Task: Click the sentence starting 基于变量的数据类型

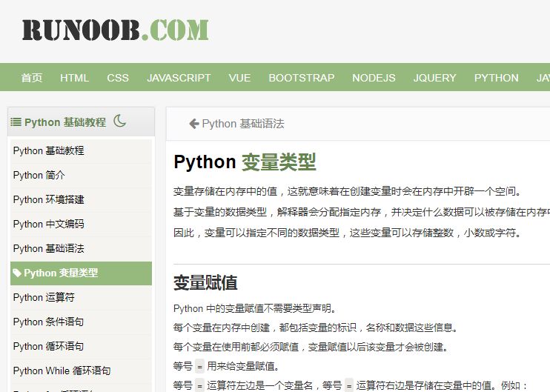Action: point(362,212)
